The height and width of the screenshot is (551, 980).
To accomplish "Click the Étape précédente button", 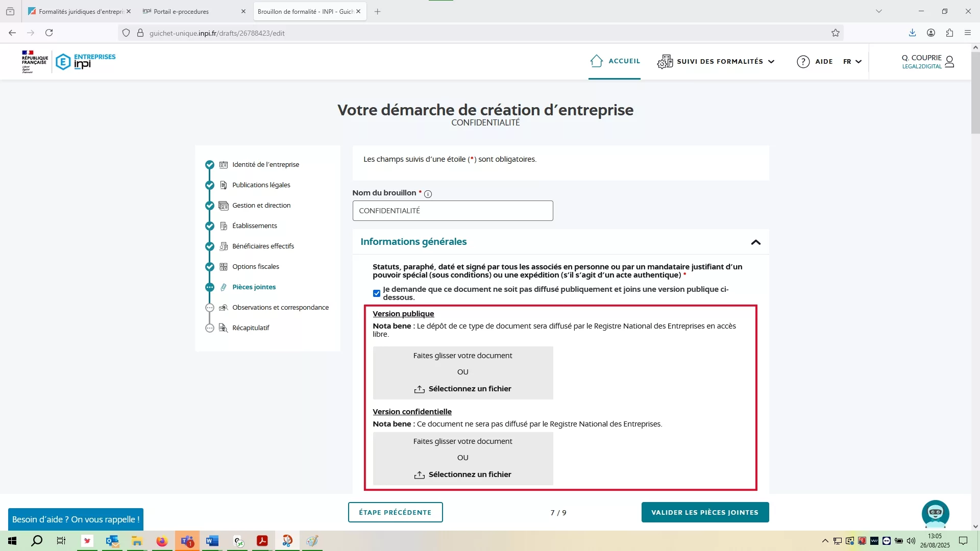I will (x=395, y=512).
